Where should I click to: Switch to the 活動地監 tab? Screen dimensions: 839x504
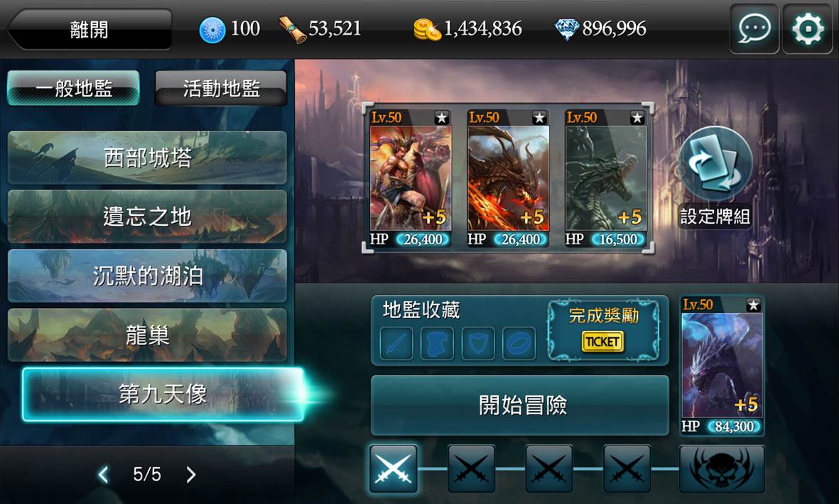[221, 88]
